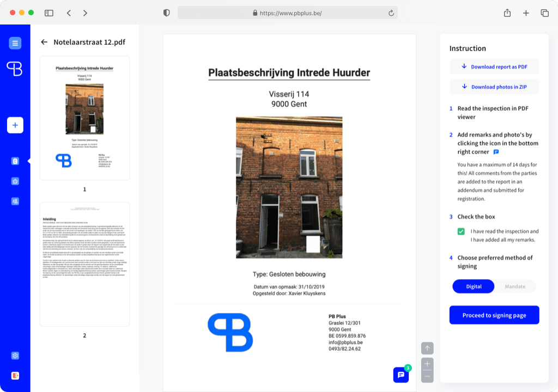Click the 'info@pbplus.be' email text
The image size is (558, 392).
[x=345, y=342]
